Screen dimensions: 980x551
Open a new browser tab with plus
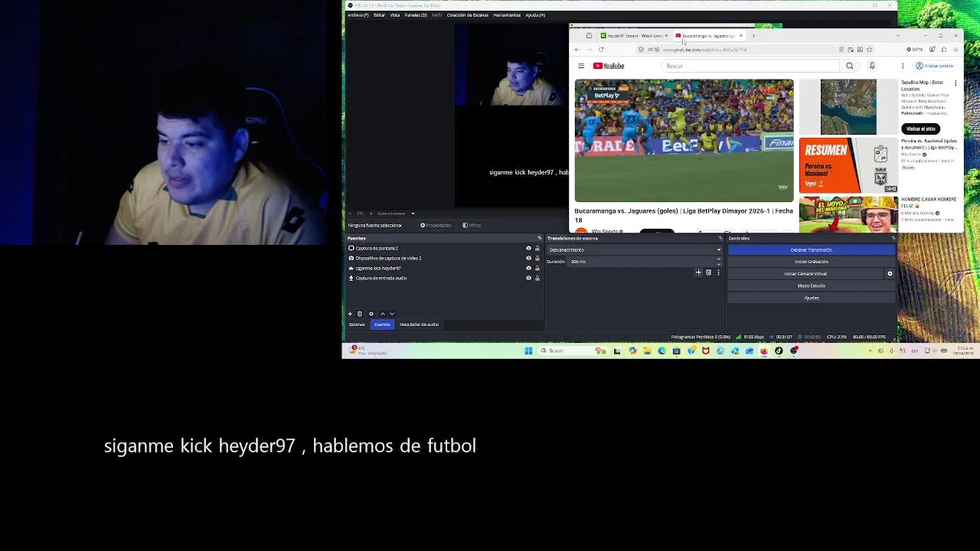pos(753,36)
